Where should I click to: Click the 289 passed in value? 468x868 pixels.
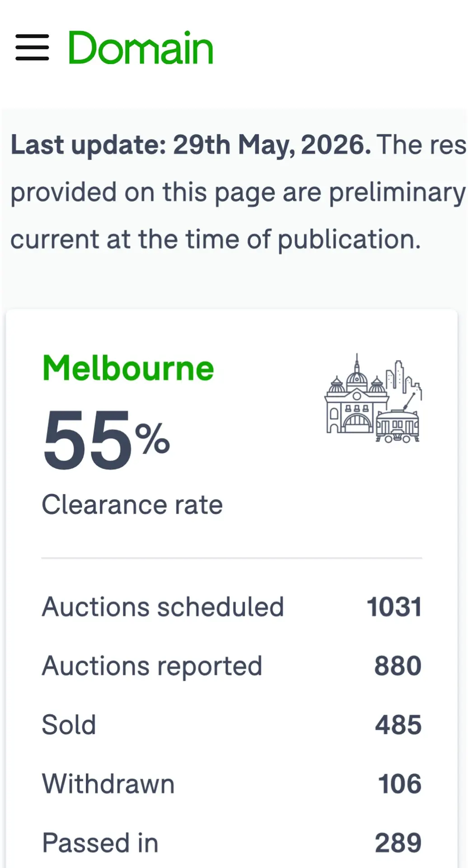coord(398,843)
